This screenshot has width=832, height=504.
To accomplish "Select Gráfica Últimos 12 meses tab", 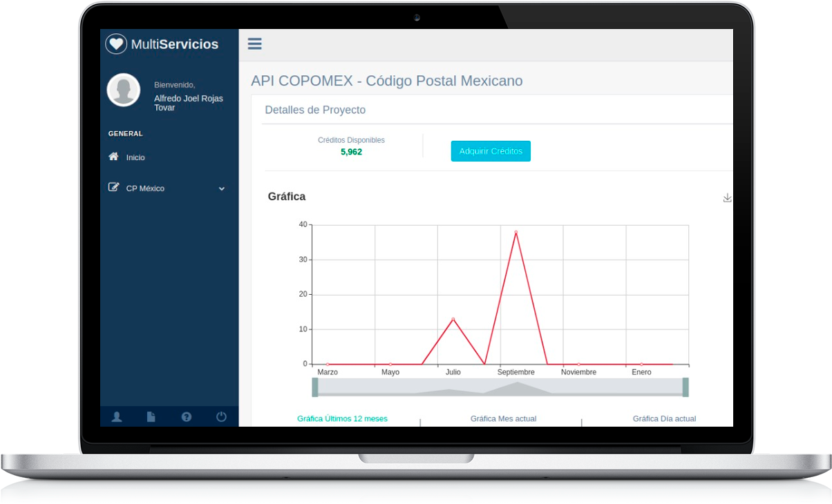I will tap(342, 418).
